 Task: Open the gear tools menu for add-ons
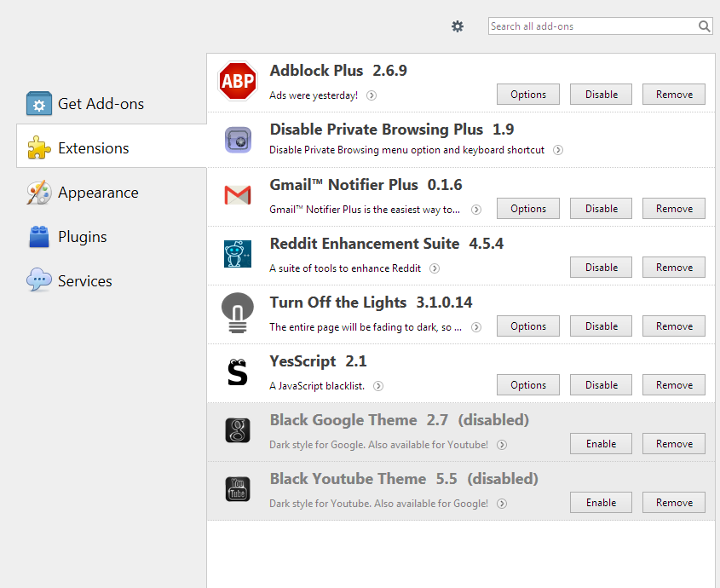458,26
